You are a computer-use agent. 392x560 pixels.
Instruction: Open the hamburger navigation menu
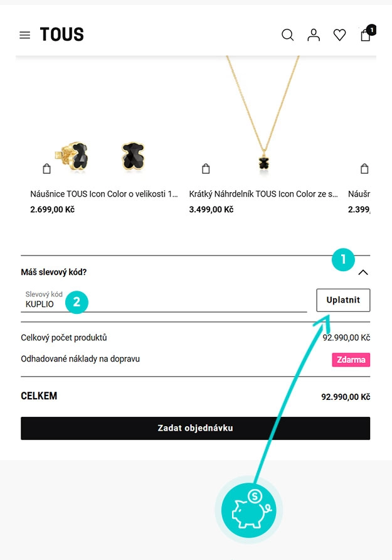(24, 35)
